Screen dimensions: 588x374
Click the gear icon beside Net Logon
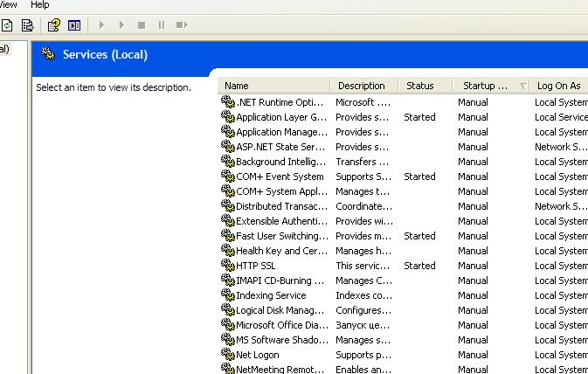(228, 355)
